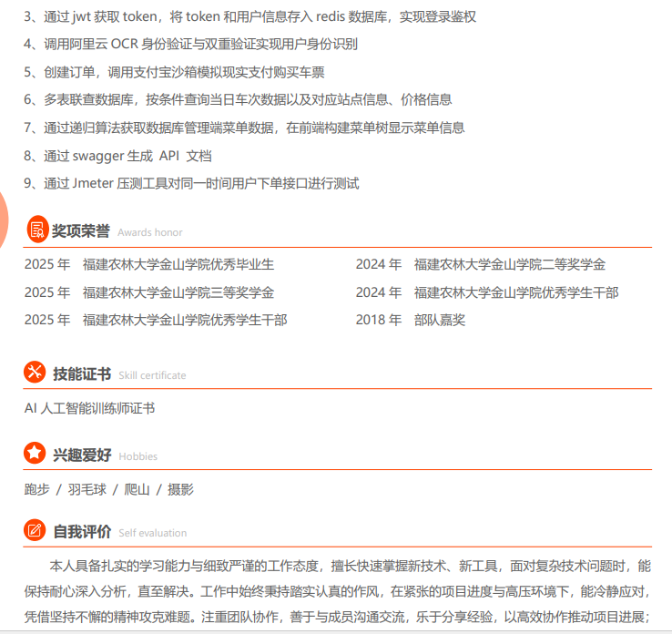Click the 2018 年 部队嘉奖 entry
The image size is (672, 634).
coord(410,320)
